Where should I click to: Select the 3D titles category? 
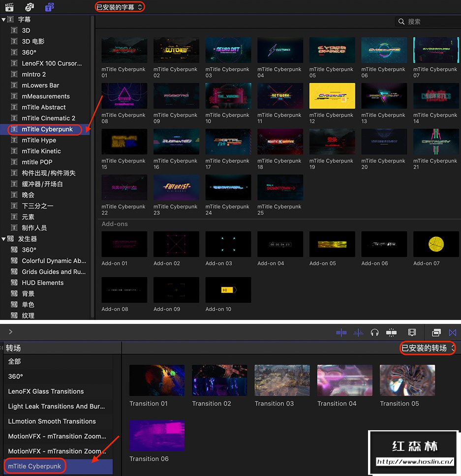[26, 31]
